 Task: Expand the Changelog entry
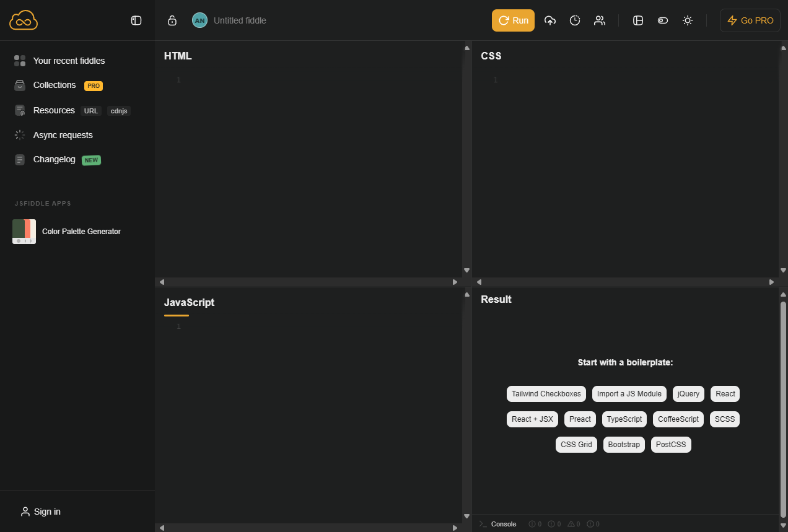pos(55,159)
